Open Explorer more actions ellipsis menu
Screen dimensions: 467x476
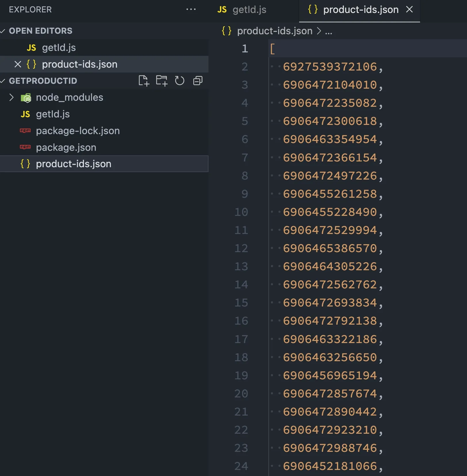pos(191,9)
